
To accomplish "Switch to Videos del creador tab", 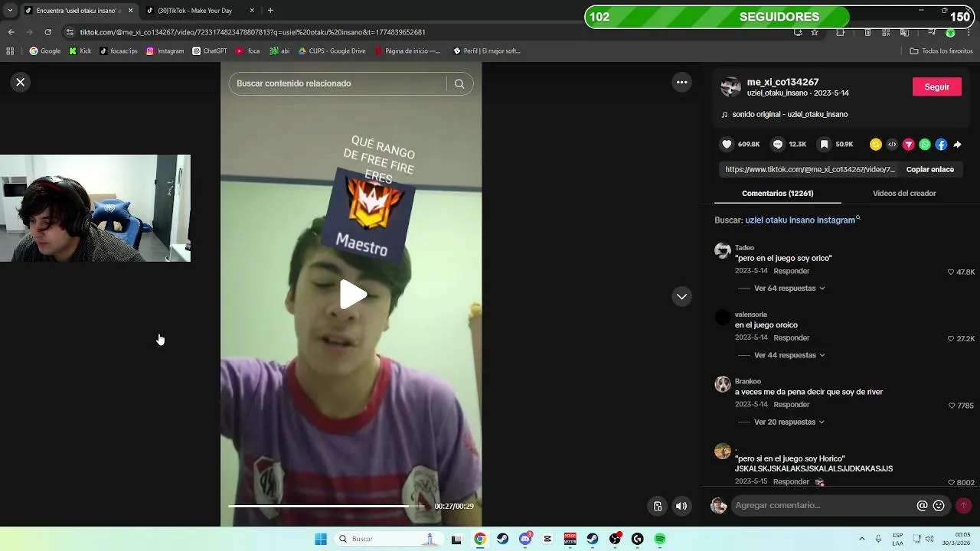I will 904,193.
